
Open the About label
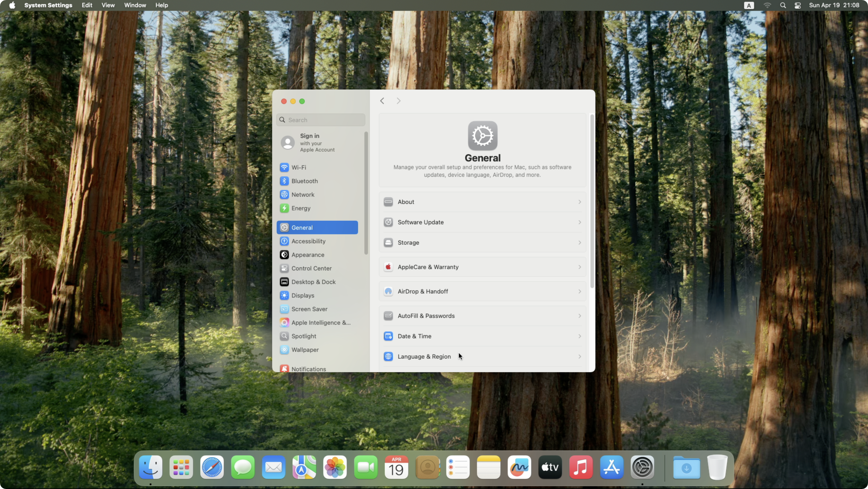tap(406, 202)
